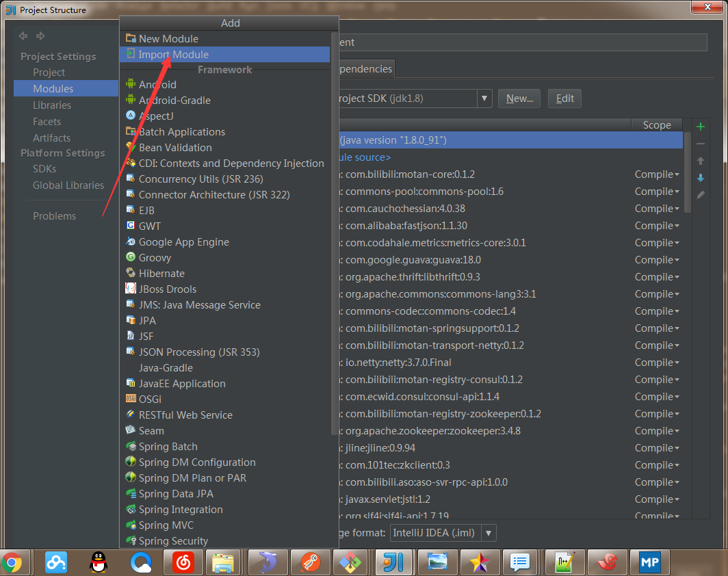Click the green plus add dependency icon
The height and width of the screenshot is (576, 728).
coord(701,127)
